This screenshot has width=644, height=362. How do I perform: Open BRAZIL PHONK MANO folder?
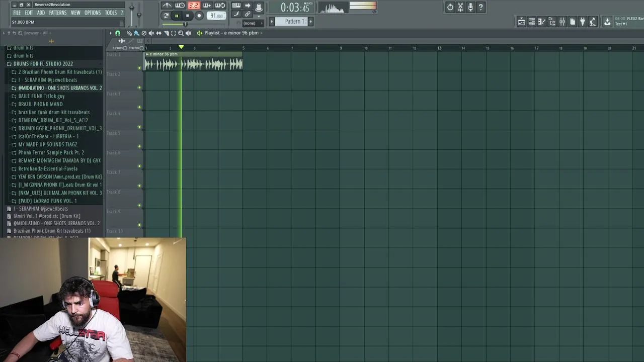(40, 104)
